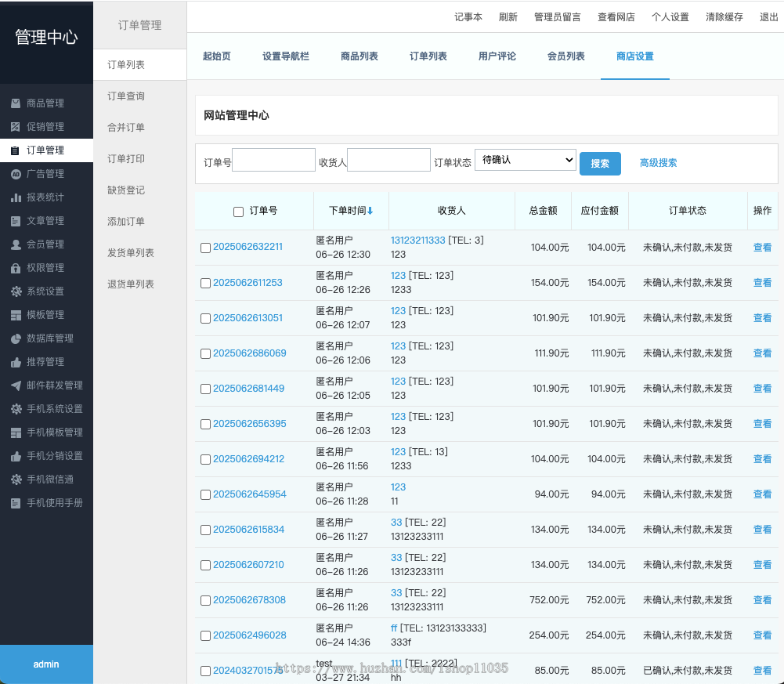This screenshot has width=784, height=684.
Task: Click the 下单时间 sort arrow icon
Action: [370, 211]
